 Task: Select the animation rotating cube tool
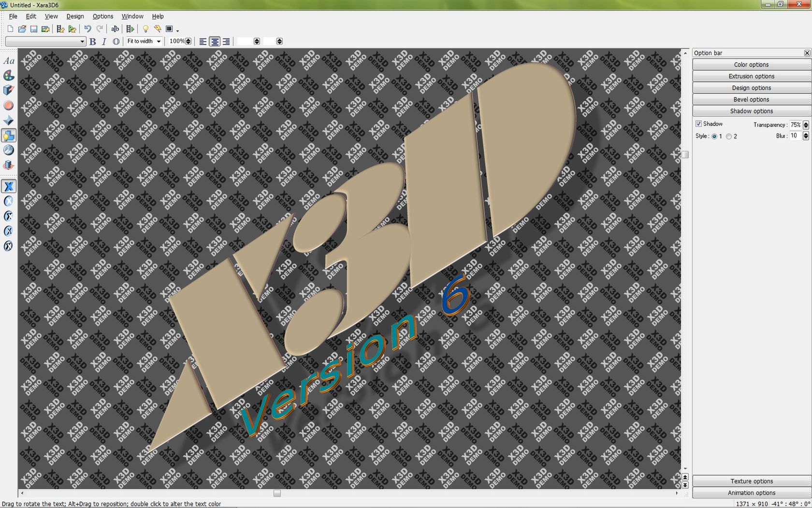pos(9,165)
